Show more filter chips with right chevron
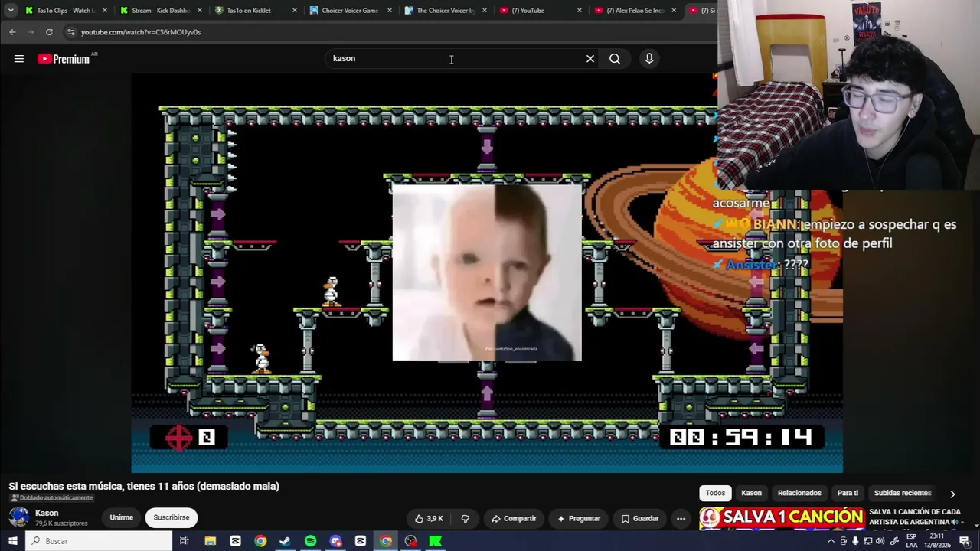 [x=952, y=494]
